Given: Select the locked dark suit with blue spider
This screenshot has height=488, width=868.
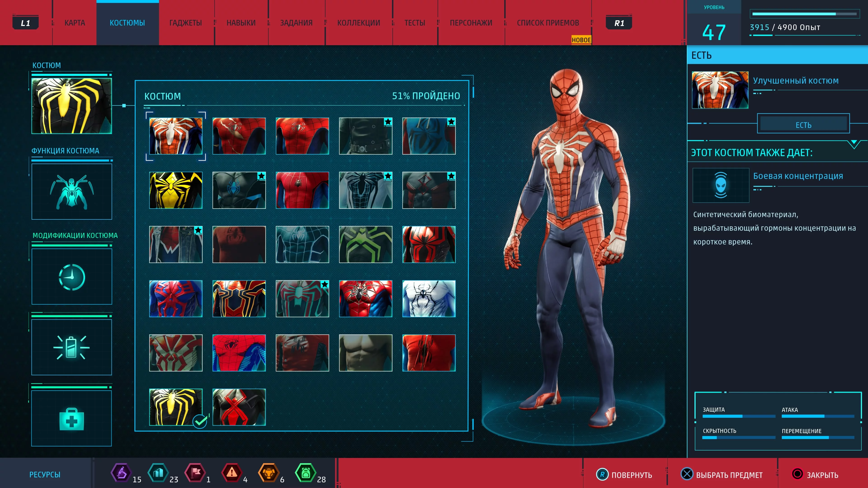Looking at the screenshot, I should point(239,190).
